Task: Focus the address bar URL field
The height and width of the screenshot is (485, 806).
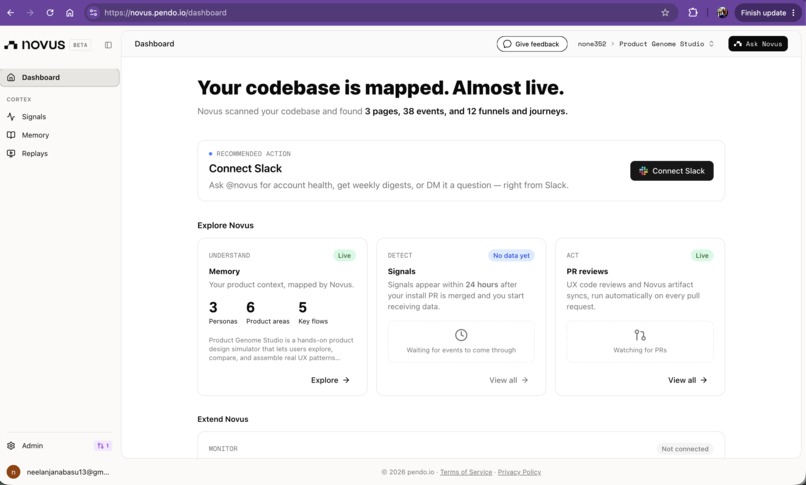Action: click(380, 13)
